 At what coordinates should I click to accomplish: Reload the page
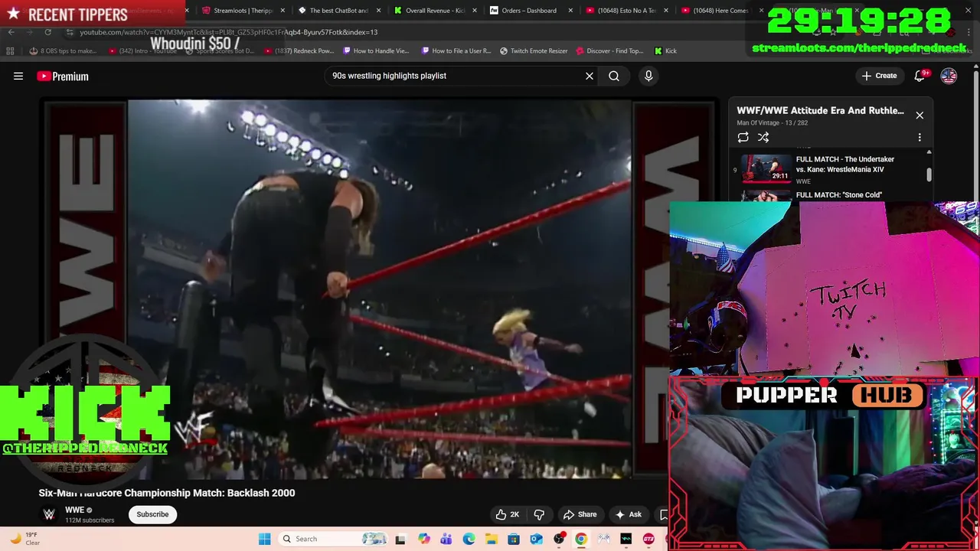click(47, 32)
